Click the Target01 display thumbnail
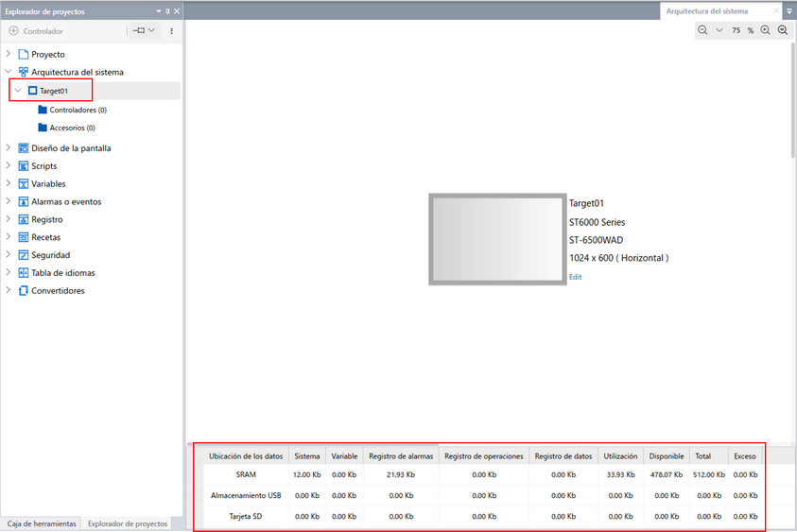The width and height of the screenshot is (797, 532). point(496,239)
